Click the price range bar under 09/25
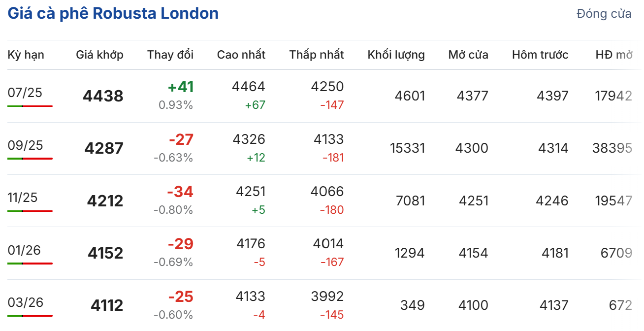Screen dimensions: 644x331 [30, 159]
